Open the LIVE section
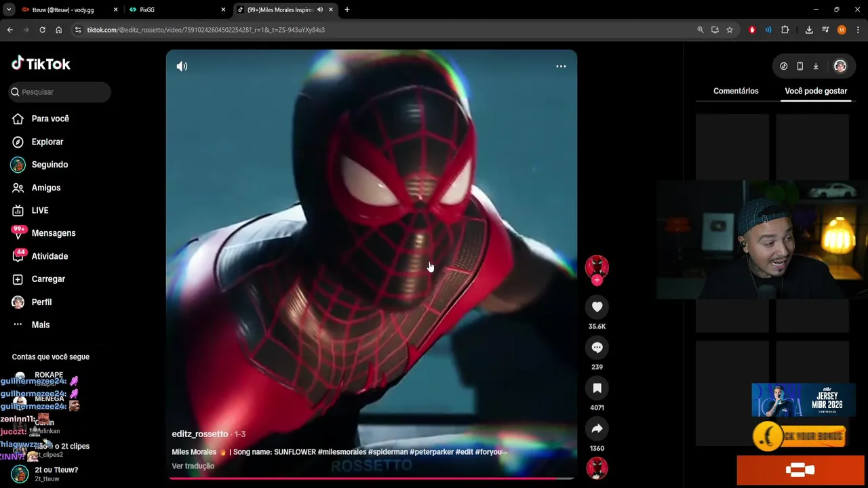868x488 pixels. (40, 211)
